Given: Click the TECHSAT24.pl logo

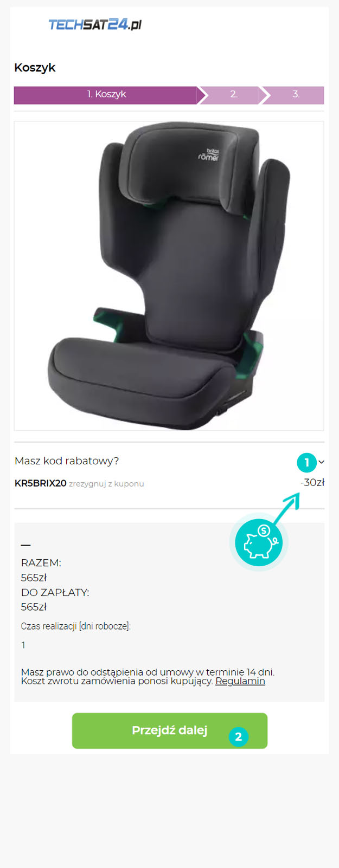Looking at the screenshot, I should point(95,24).
